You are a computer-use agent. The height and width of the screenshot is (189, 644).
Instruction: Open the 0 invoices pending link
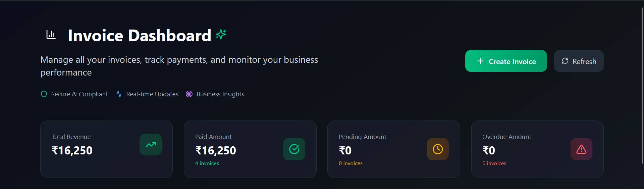(351, 163)
